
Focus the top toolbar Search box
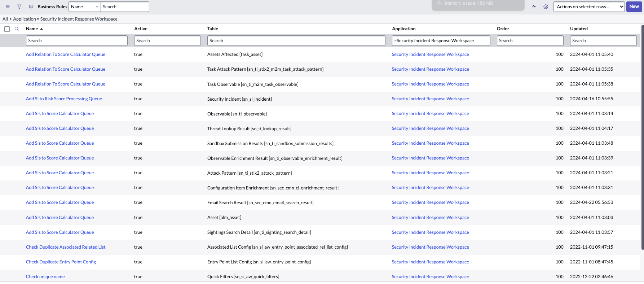(x=125, y=7)
